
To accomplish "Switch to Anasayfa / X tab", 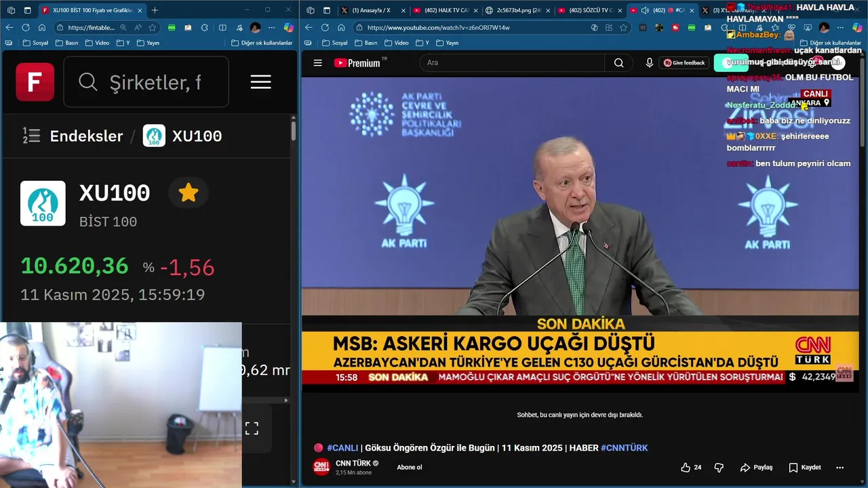I will coord(371,10).
